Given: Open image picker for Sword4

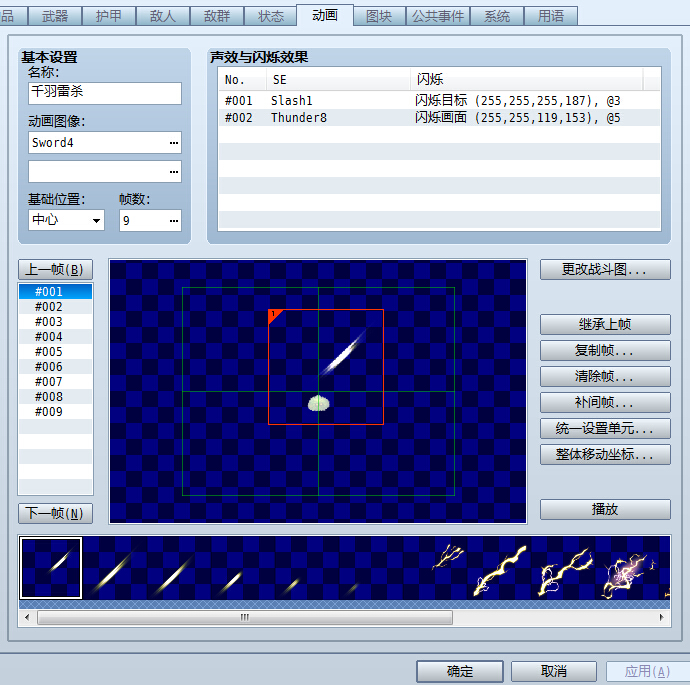Looking at the screenshot, I should click(174, 143).
